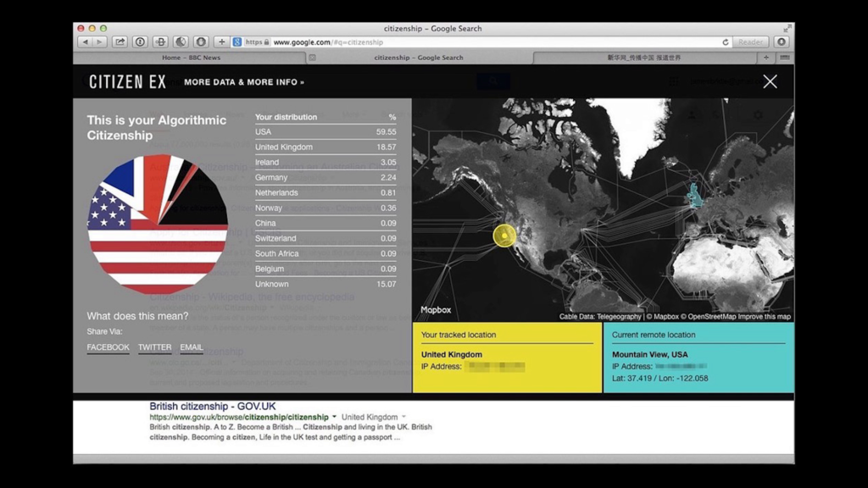
Task: Click the 'United Kingdom' distribution row
Action: tap(325, 147)
